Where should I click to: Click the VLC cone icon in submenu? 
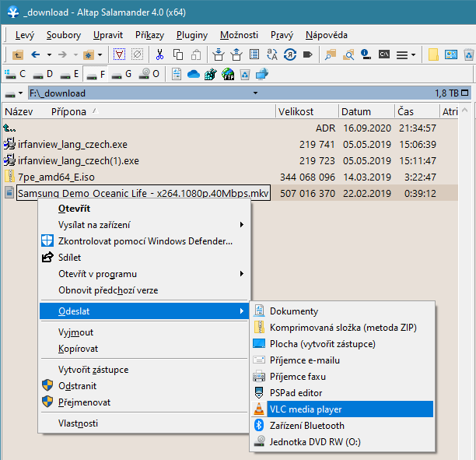(260, 409)
